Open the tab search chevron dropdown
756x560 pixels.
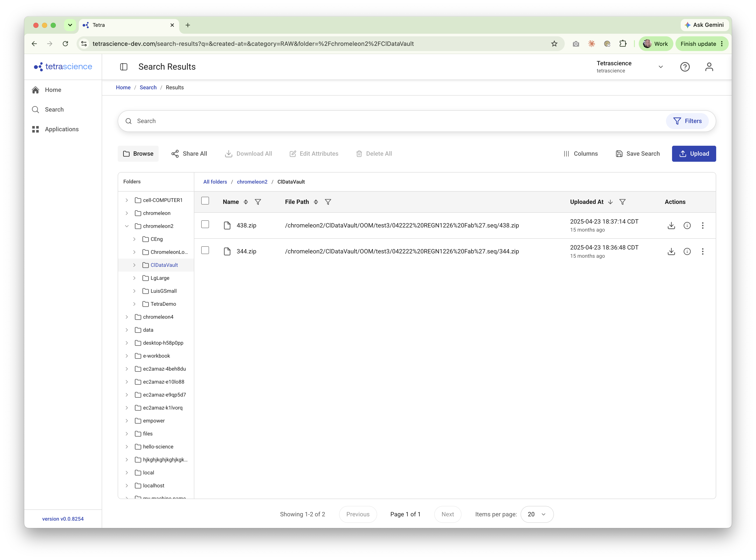70,25
